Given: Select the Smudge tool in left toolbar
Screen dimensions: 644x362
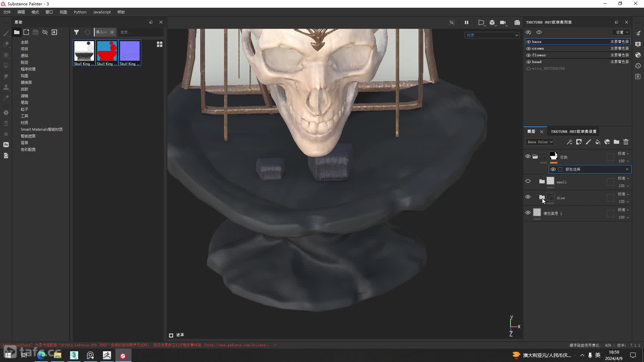Looking at the screenshot, I should pyautogui.click(x=6, y=76).
